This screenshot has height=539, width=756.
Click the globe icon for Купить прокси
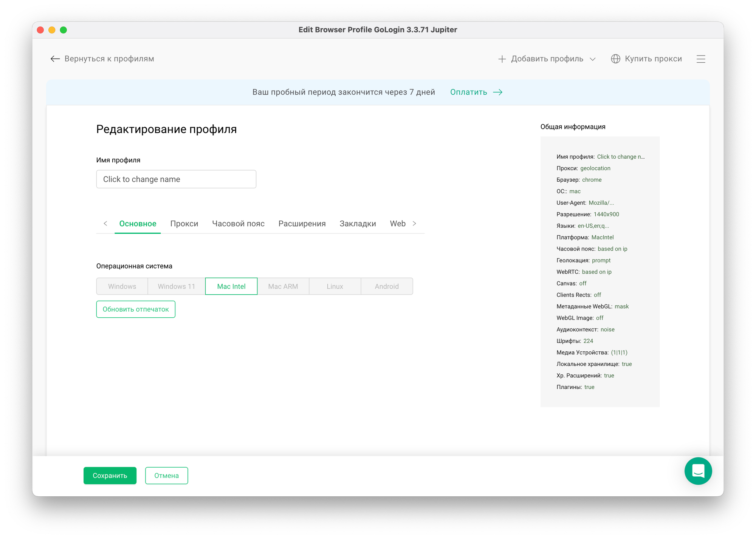615,59
